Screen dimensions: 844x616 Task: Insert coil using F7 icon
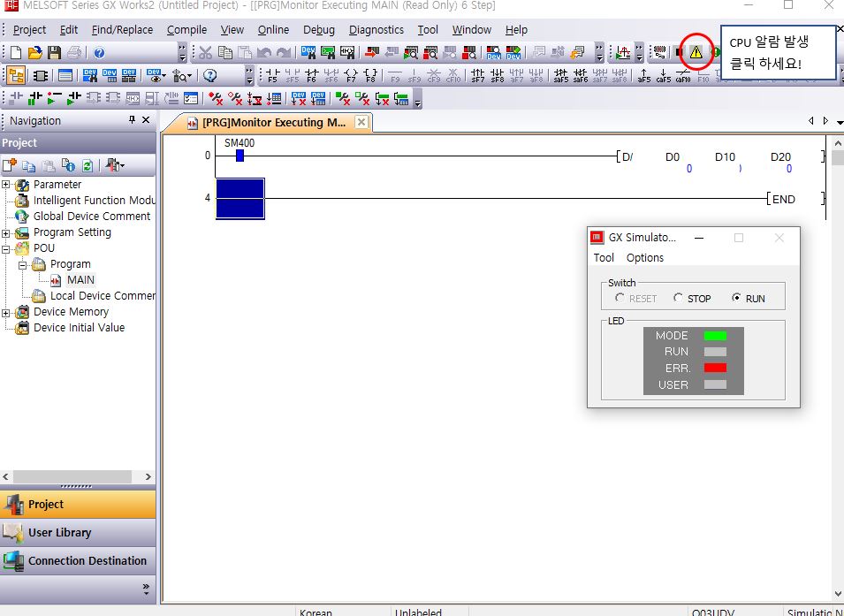point(351,75)
